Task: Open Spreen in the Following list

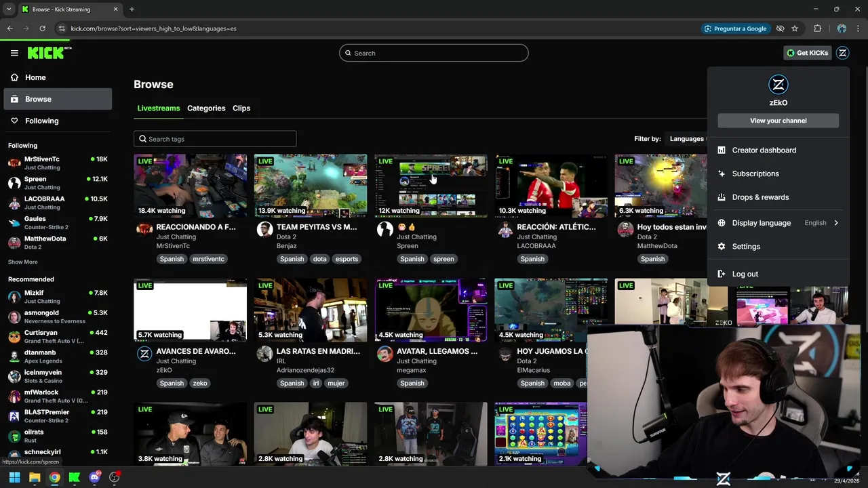Action: coord(58,183)
